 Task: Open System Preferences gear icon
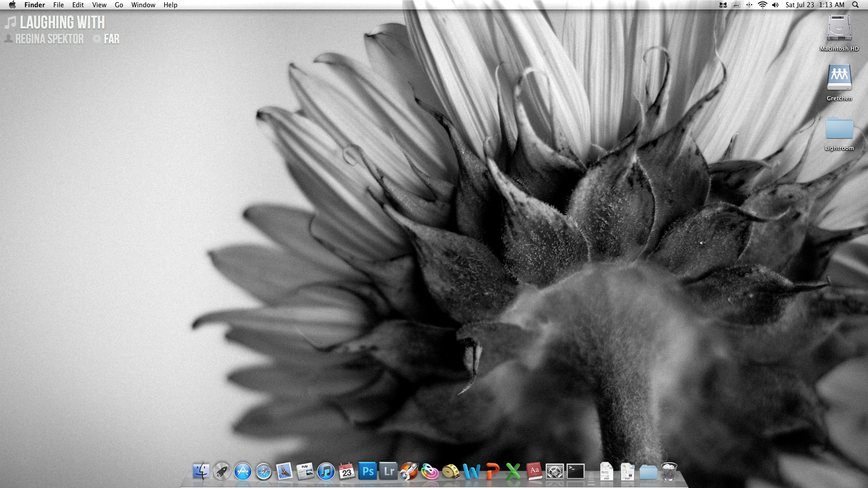(555, 472)
